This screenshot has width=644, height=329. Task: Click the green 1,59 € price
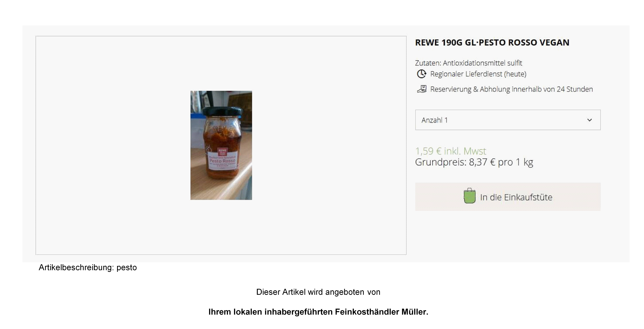coord(450,151)
